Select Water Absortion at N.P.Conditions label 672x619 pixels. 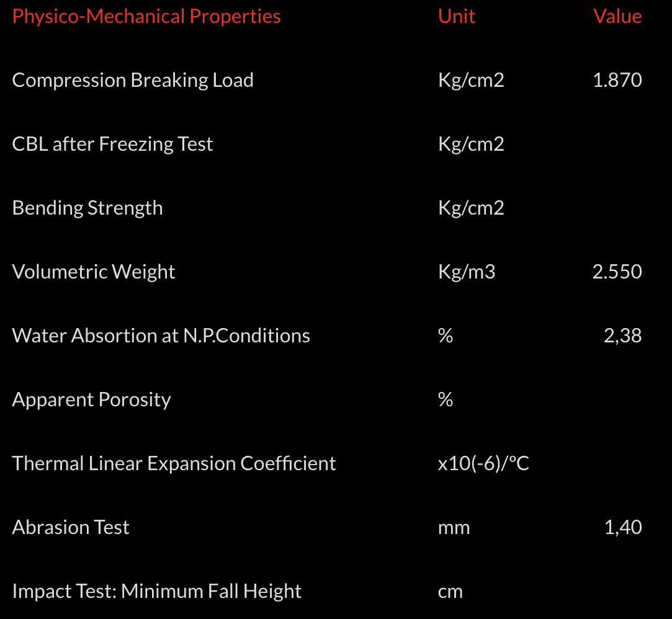pos(161,336)
